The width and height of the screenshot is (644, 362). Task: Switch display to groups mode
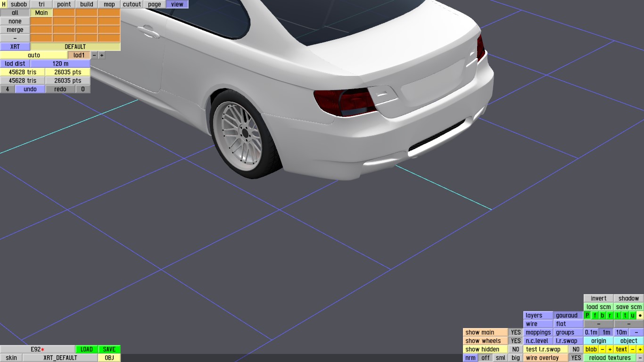click(x=569, y=332)
